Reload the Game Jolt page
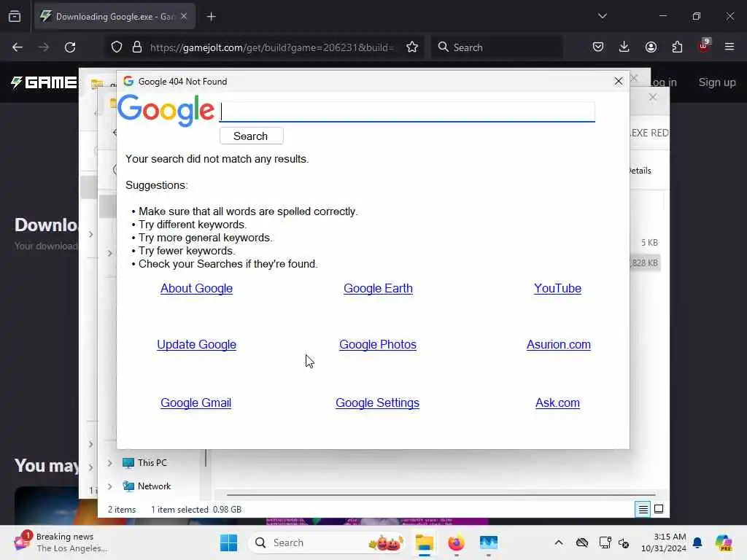Image resolution: width=747 pixels, height=560 pixels. (x=70, y=47)
